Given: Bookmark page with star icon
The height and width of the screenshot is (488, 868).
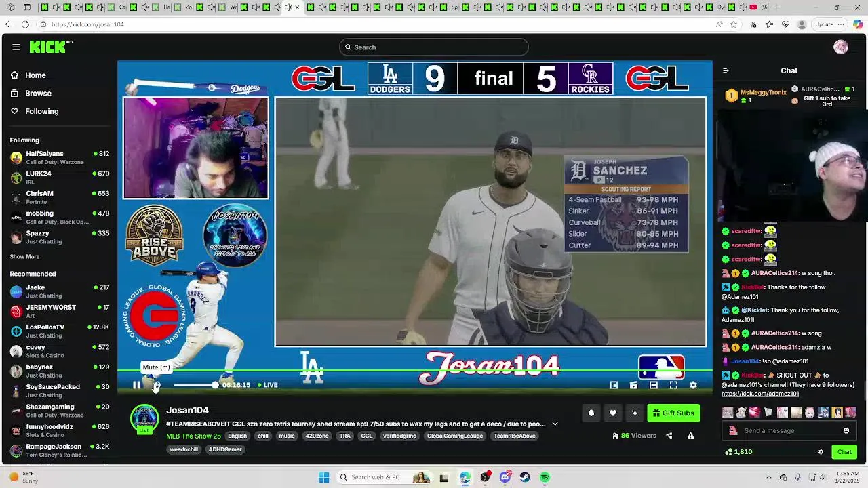Looking at the screenshot, I should click(734, 24).
